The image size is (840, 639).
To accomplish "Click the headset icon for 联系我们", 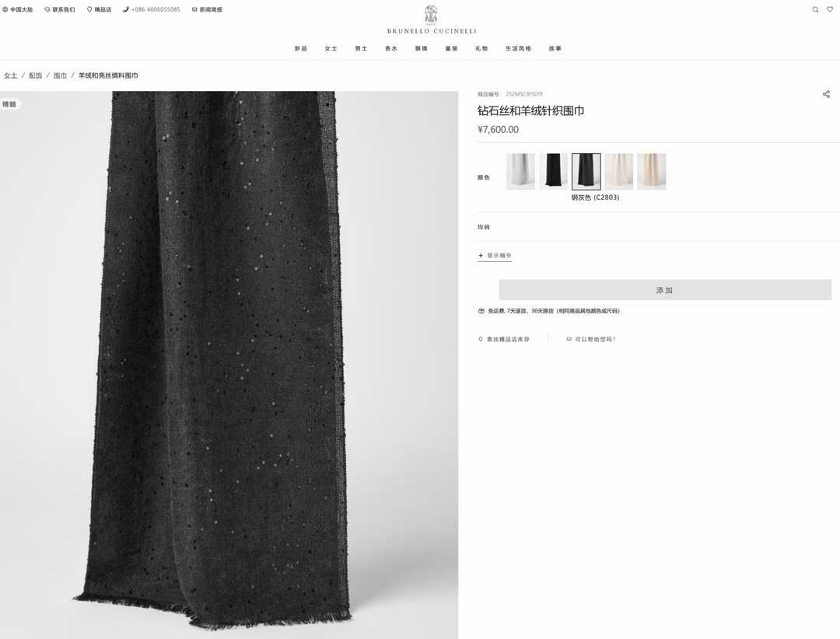I will point(47,9).
